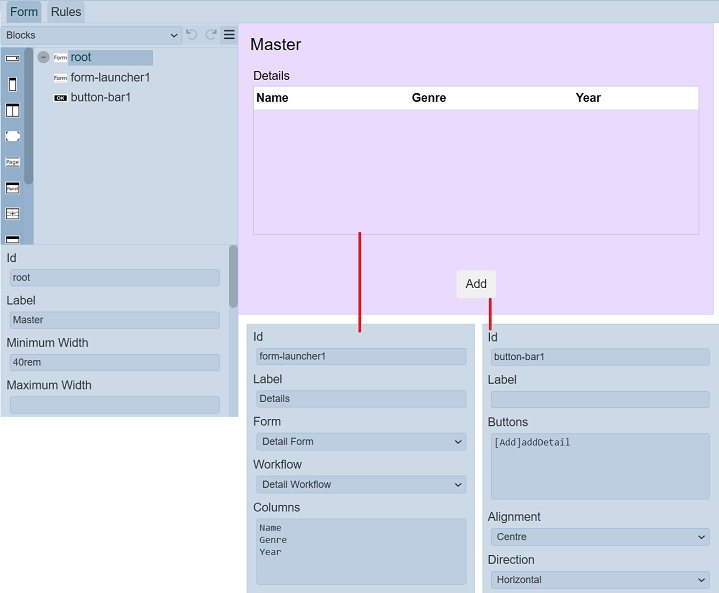
Task: Select button-bar1 in the tree
Action: tap(100, 97)
